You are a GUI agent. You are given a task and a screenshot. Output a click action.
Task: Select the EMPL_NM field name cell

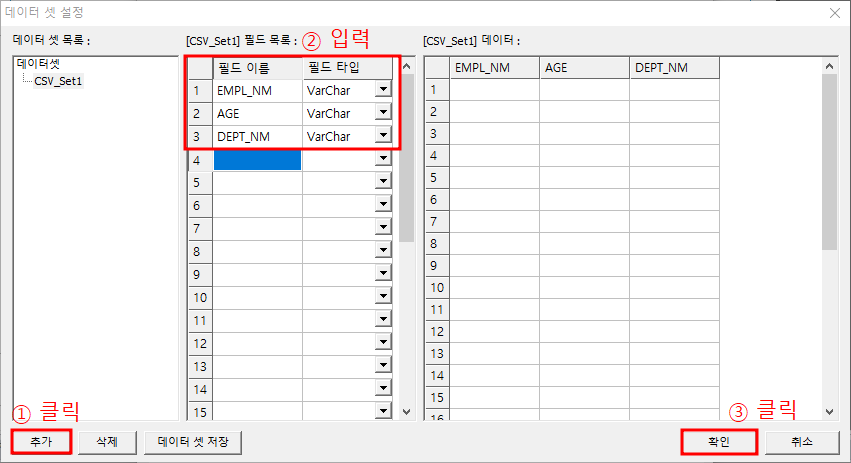257,91
